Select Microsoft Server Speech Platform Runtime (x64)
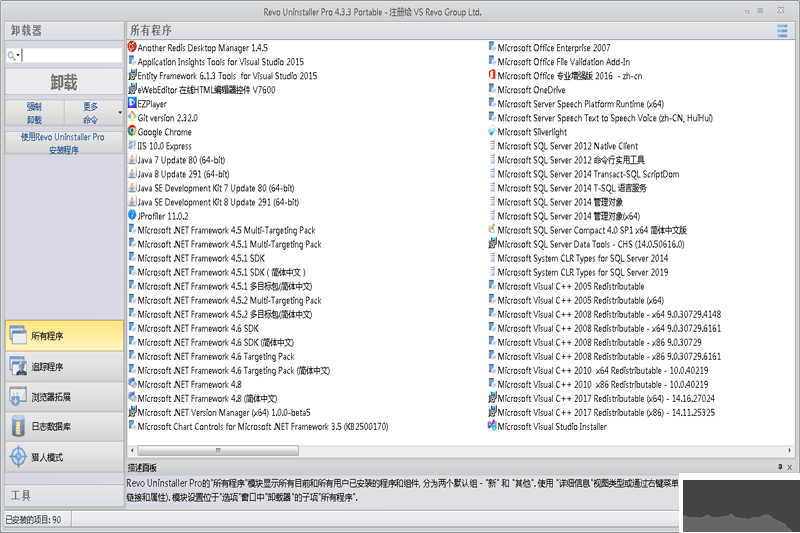 pos(576,103)
